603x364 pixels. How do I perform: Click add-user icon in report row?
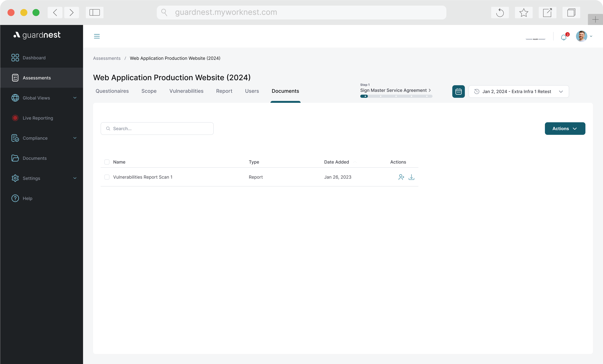401,177
